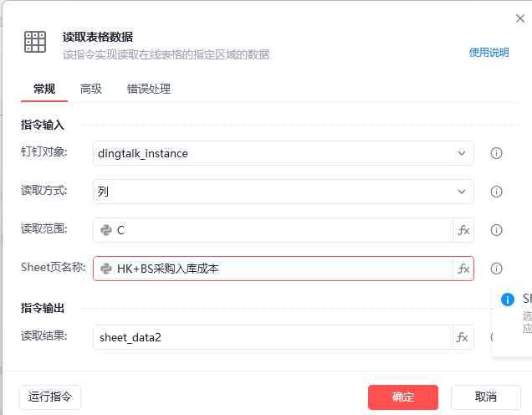Viewport: 532px width, 415px height.
Task: Click info icon next to 读取范围 field
Action: [x=496, y=230]
